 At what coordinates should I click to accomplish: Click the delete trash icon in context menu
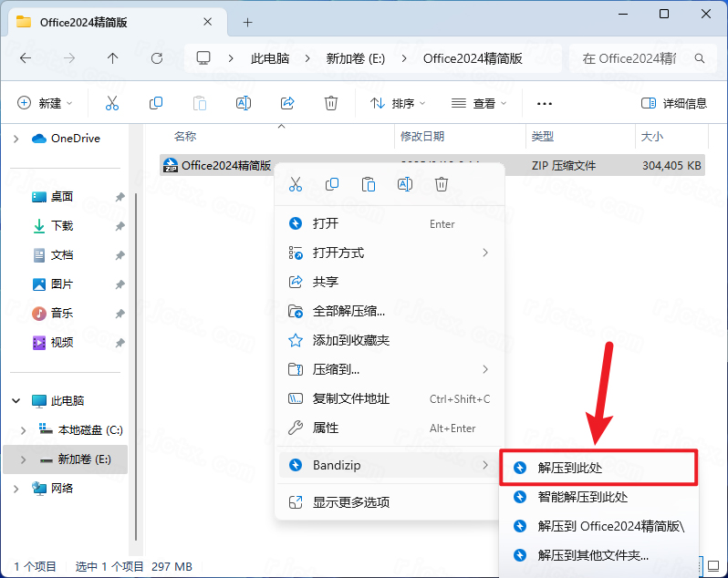pos(442,184)
